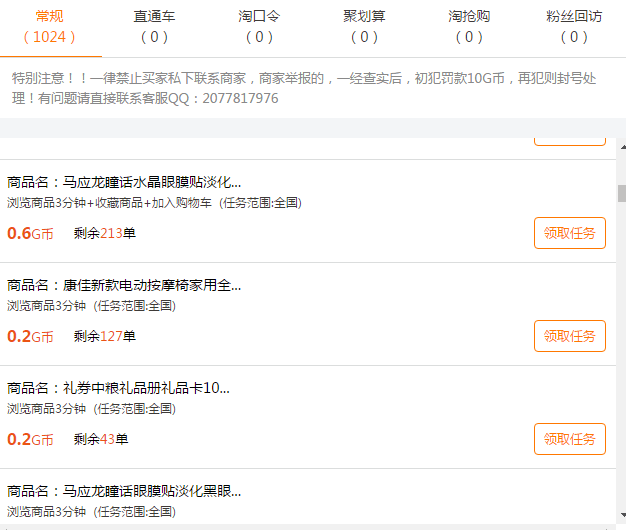Viewport: 626px width, 530px height.
Task: Switch to the 常规 (1024) tab
Action: 49,27
